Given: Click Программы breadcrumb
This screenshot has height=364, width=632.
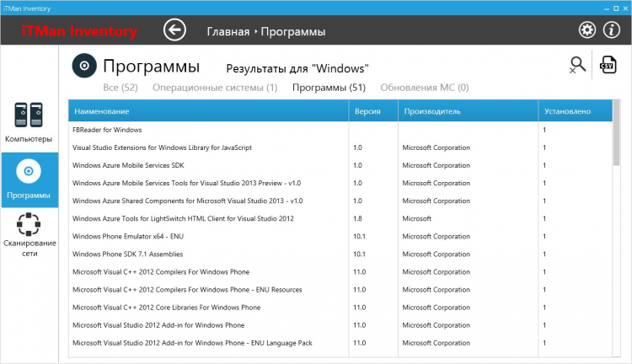Looking at the screenshot, I should click(293, 31).
